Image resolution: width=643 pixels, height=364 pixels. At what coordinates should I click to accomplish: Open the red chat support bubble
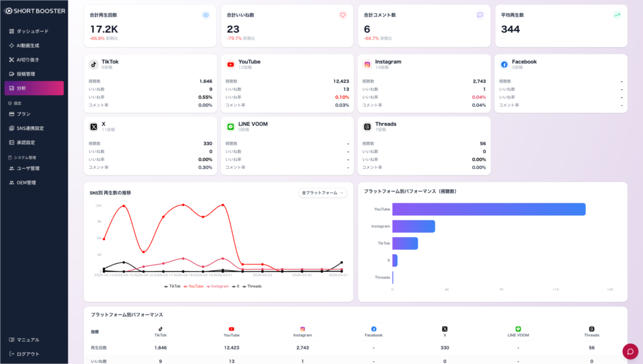point(630,351)
